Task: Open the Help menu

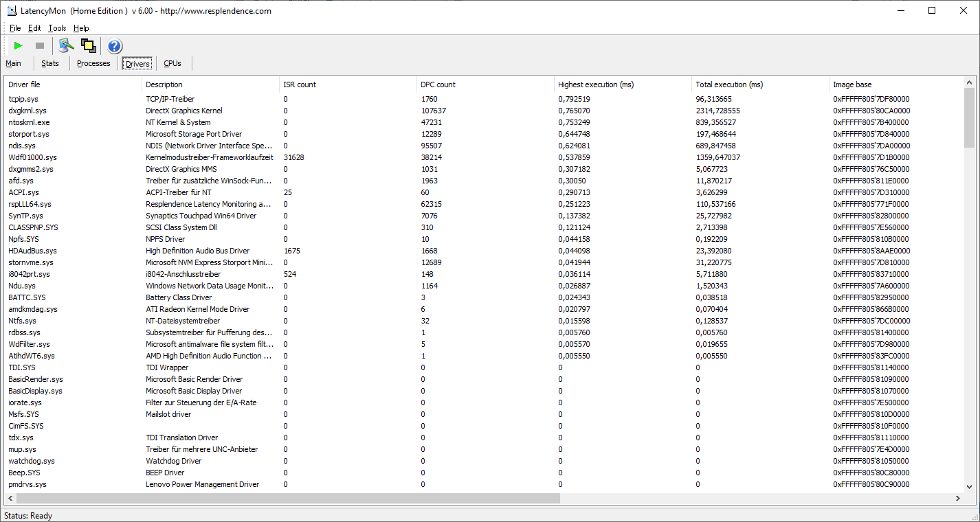Action: coord(81,28)
